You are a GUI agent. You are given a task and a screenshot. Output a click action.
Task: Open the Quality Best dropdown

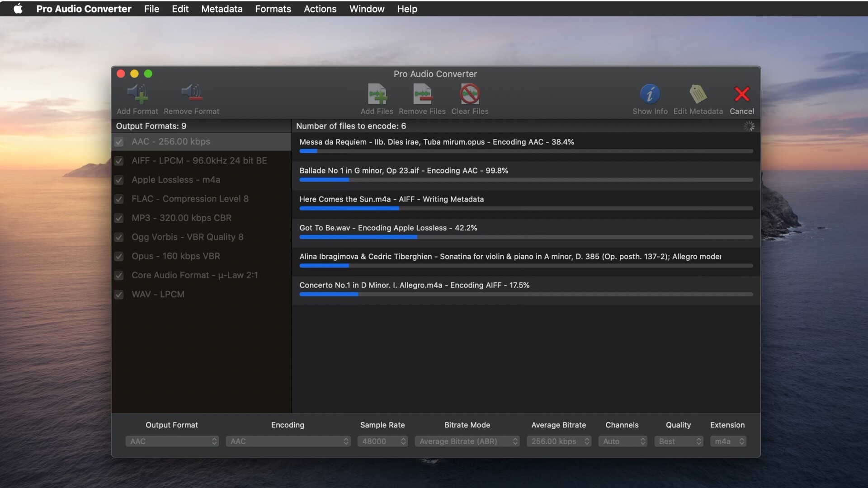click(x=679, y=441)
